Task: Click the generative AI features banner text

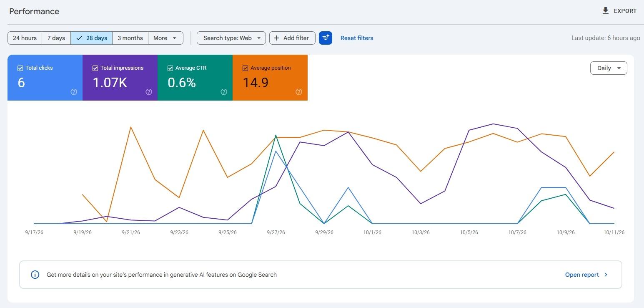Action: (162, 275)
